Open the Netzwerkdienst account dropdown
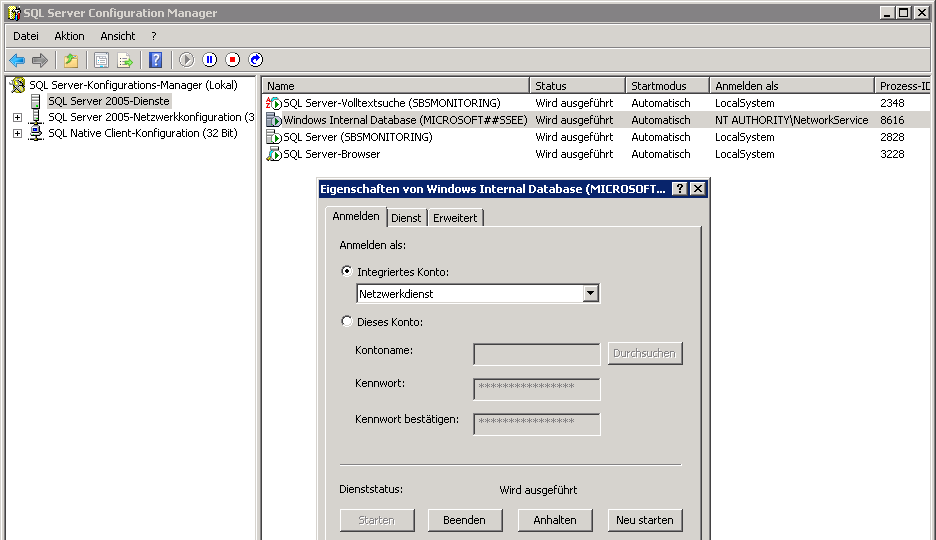This screenshot has height=540, width=936. [x=590, y=294]
